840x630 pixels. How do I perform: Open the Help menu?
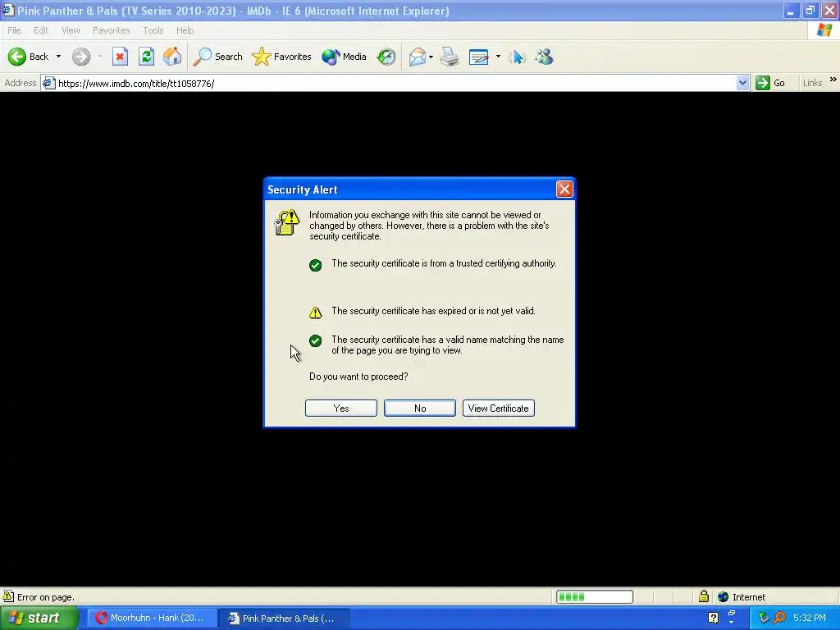(185, 30)
